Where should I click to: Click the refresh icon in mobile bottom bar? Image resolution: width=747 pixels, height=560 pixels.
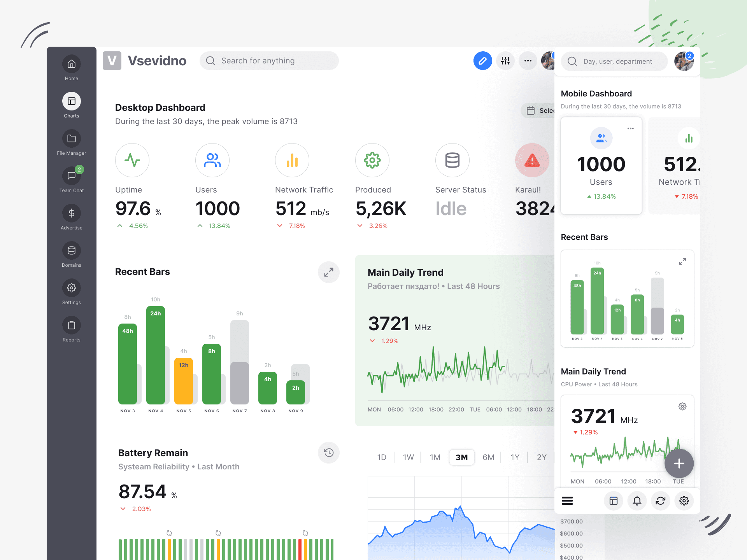click(660, 501)
